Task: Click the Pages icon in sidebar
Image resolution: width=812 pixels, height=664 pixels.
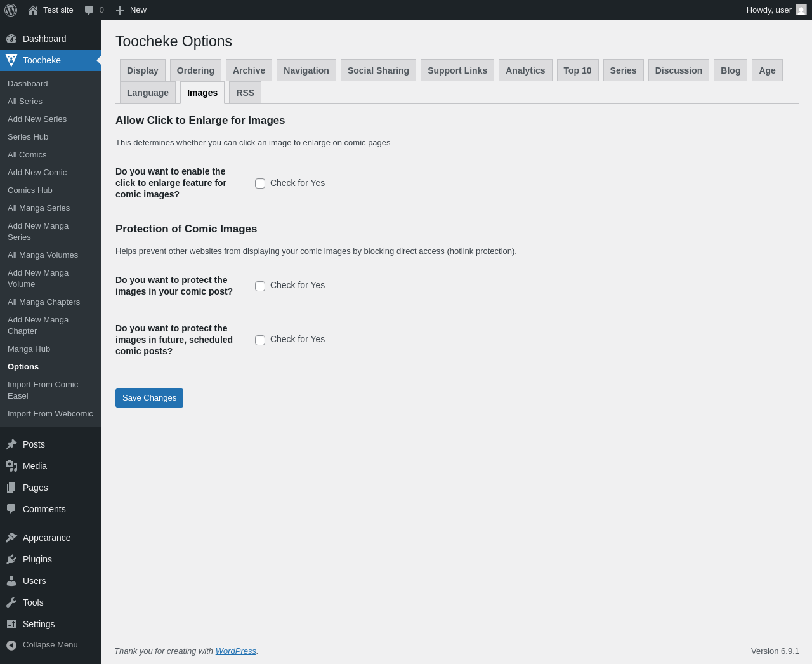Action: (x=11, y=488)
